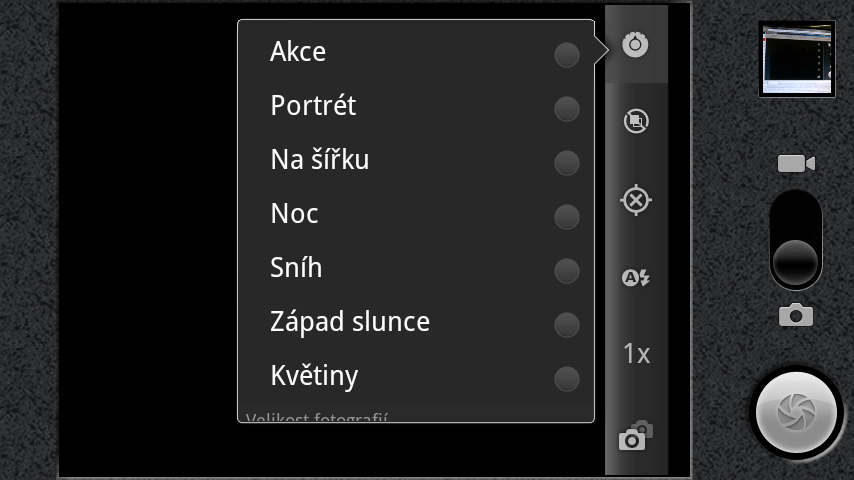Select the Západ slunce radio button
854x480 pixels.
coord(566,325)
